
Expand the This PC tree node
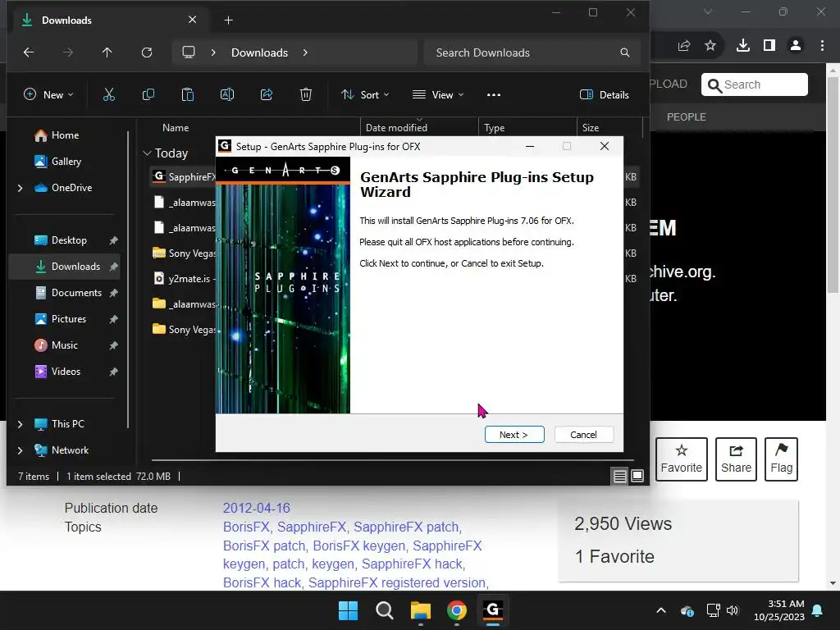(x=20, y=424)
